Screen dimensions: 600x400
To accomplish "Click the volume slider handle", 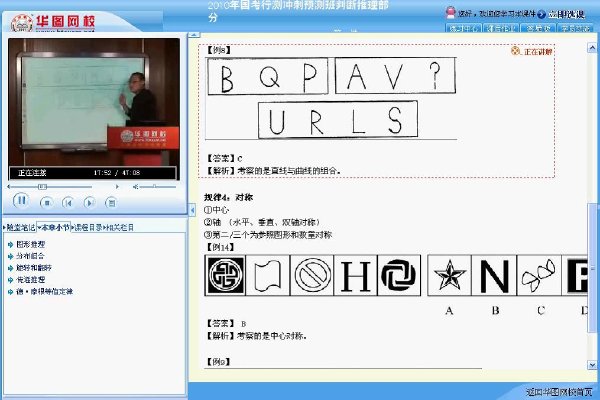I will tap(155, 186).
